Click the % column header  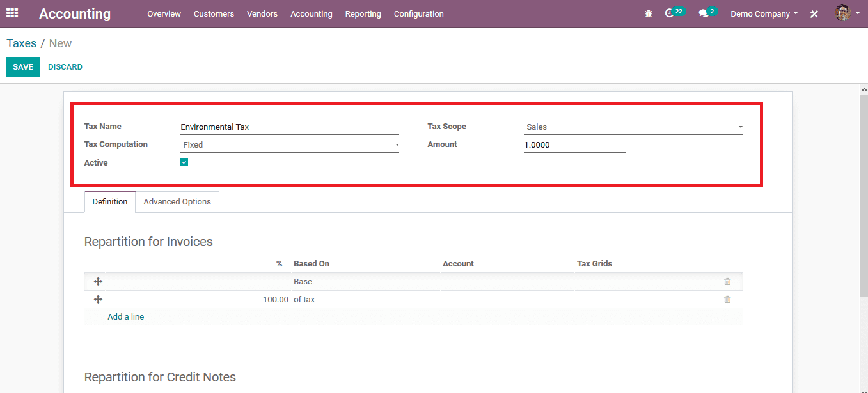(279, 263)
